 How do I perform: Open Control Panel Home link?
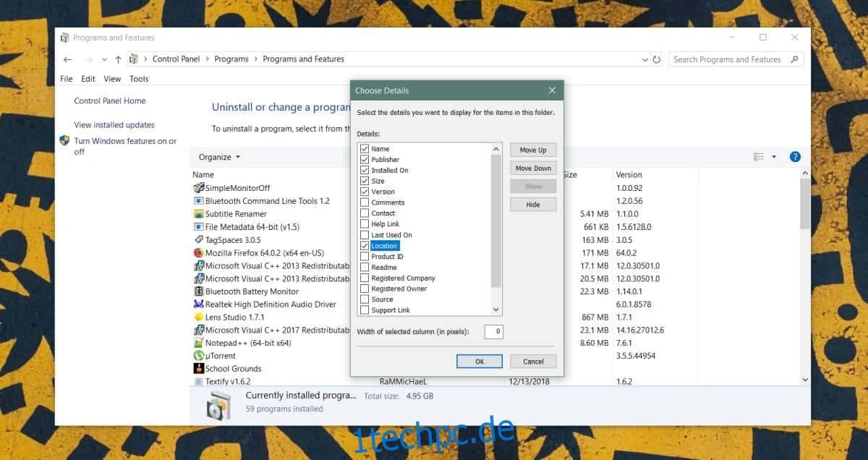[110, 101]
